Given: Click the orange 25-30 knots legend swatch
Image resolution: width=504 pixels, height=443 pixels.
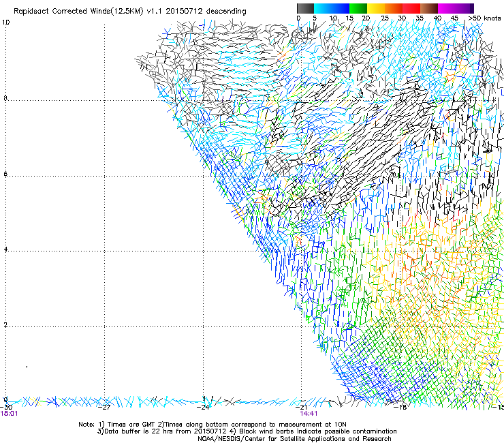Looking at the screenshot, I should (394, 8).
